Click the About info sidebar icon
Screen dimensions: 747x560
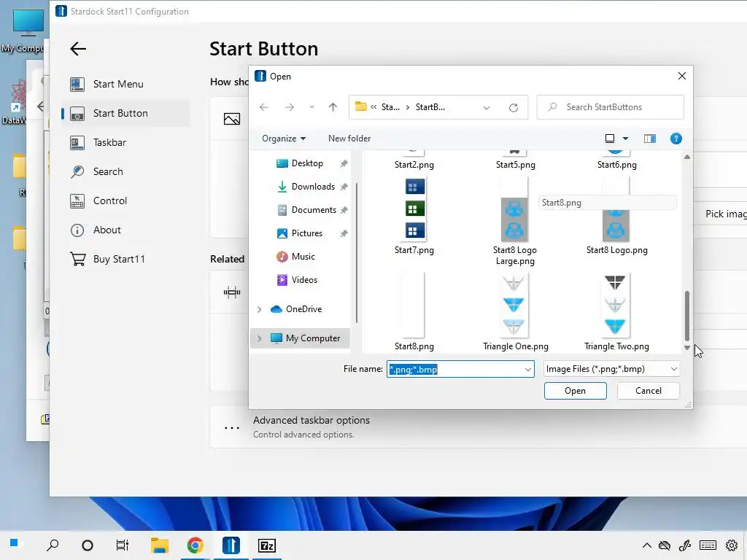[77, 230]
